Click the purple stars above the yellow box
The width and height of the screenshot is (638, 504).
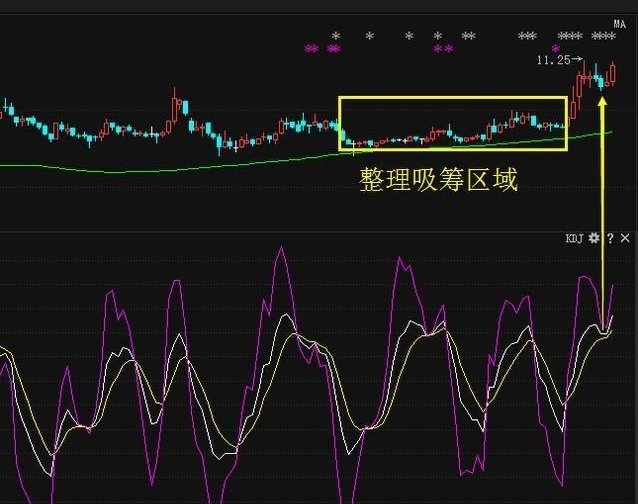[443, 49]
